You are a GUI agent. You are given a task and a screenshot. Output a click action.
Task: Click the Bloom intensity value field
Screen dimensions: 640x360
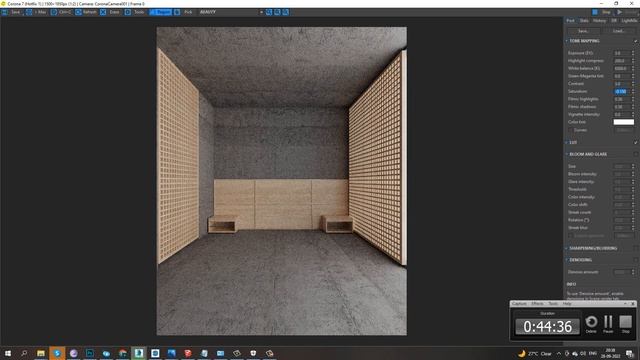[622, 174]
